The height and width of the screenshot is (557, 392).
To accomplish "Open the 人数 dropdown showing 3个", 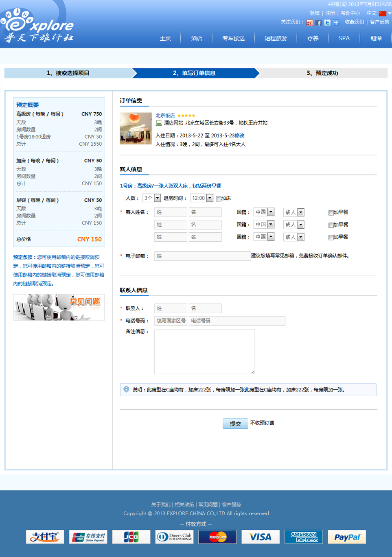I will (152, 198).
